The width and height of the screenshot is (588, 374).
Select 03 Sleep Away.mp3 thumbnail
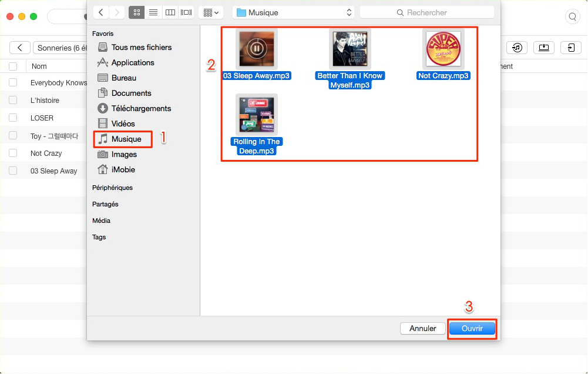257,49
